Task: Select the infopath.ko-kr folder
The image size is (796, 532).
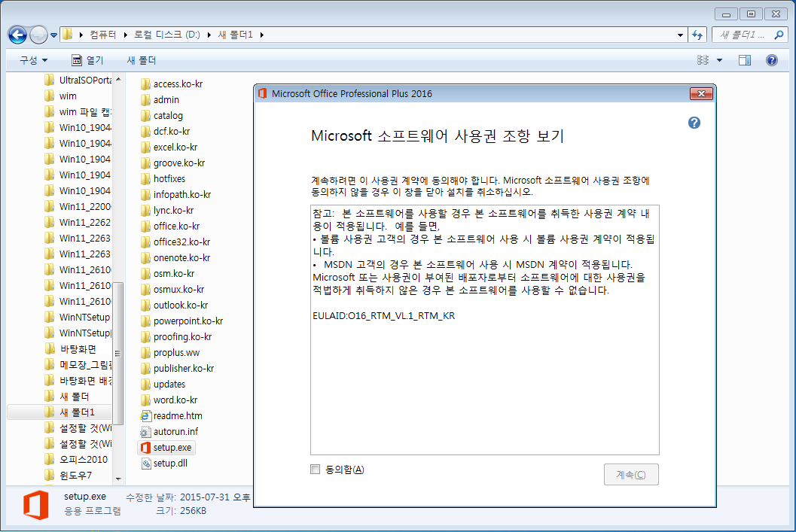Action: tap(176, 194)
